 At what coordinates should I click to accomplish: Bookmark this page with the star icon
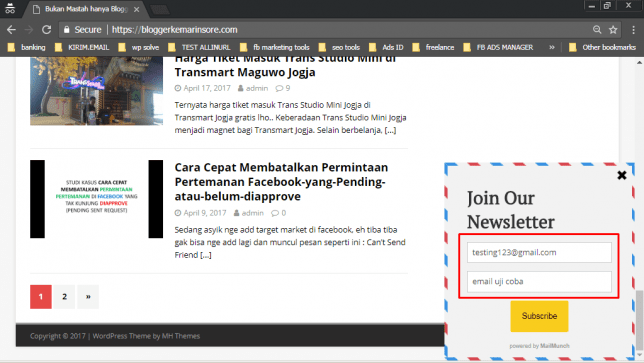point(613,30)
